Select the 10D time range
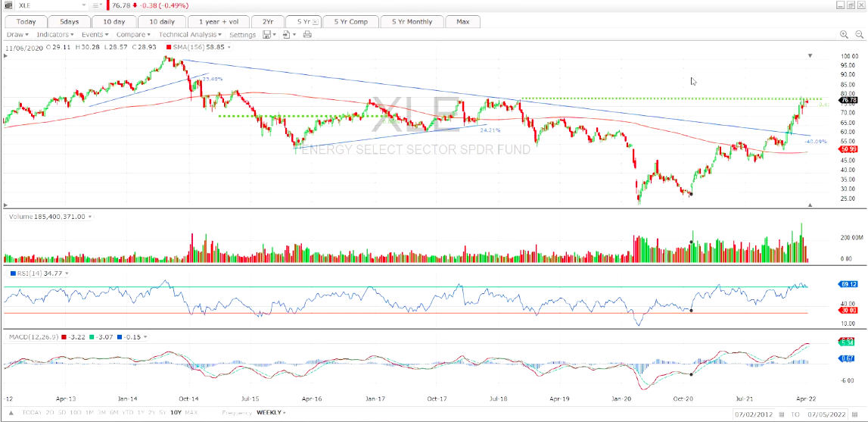Image resolution: width=868 pixels, height=422 pixels. pos(77,413)
